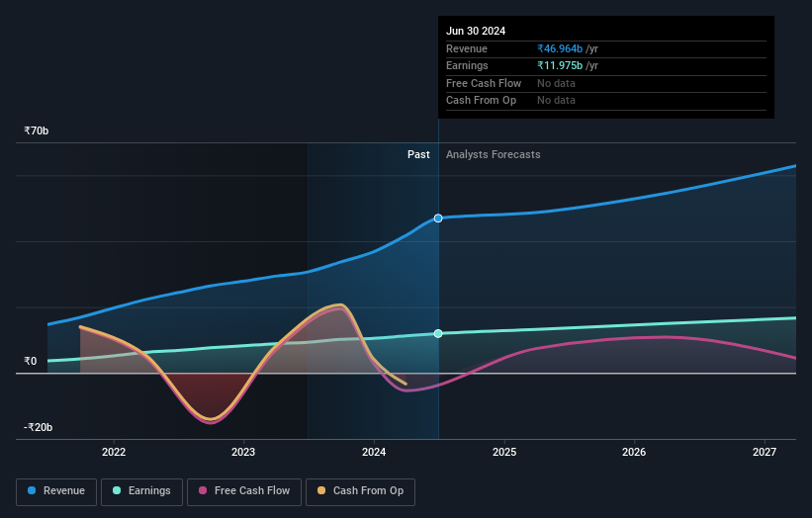Click the 2025 x-axis label

coord(504,452)
